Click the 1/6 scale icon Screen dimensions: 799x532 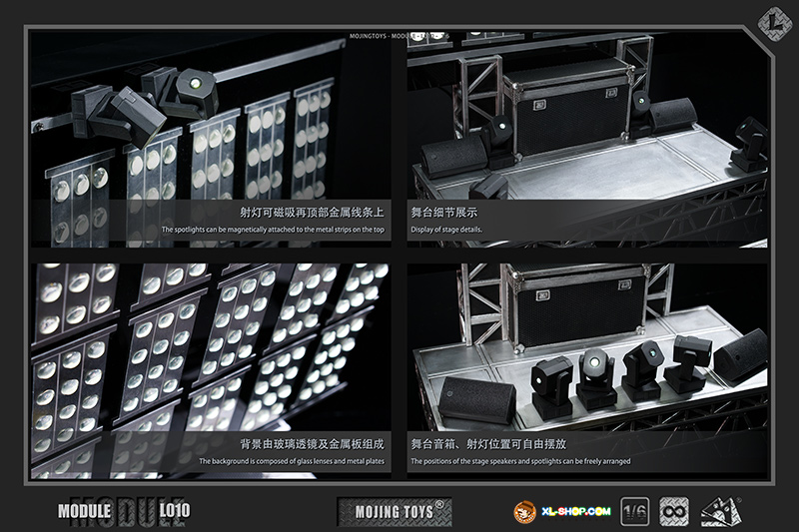coord(636,510)
